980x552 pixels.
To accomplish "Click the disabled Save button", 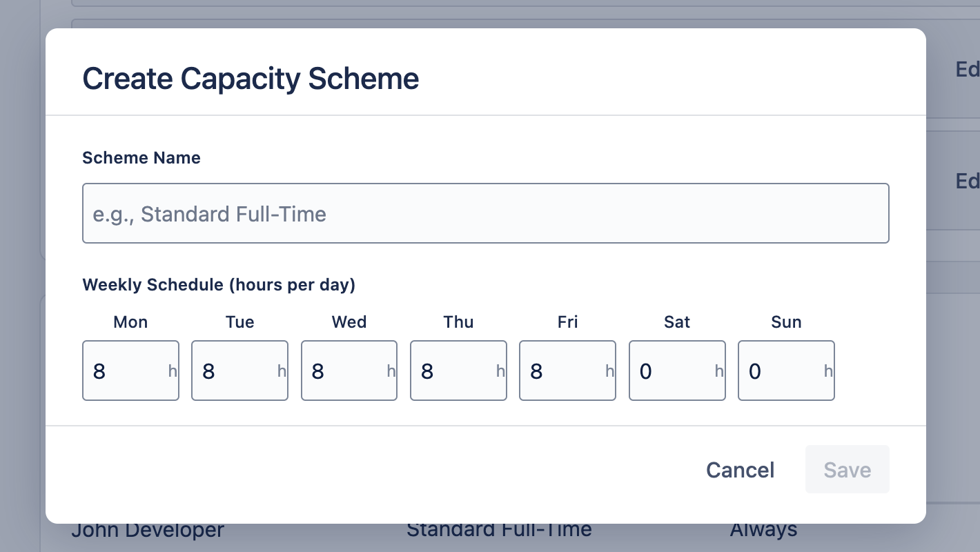I will [847, 469].
